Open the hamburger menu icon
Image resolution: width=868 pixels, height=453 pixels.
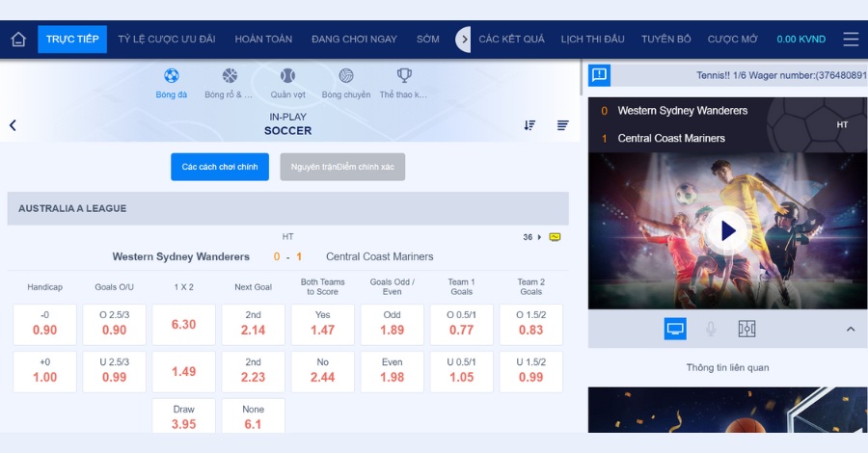coord(851,40)
